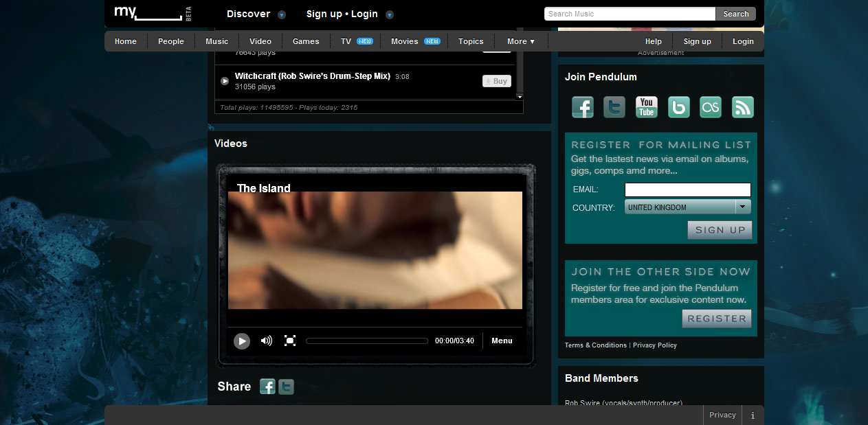This screenshot has height=425, width=868.
Task: Click the Help link in navigation
Action: pos(654,41)
